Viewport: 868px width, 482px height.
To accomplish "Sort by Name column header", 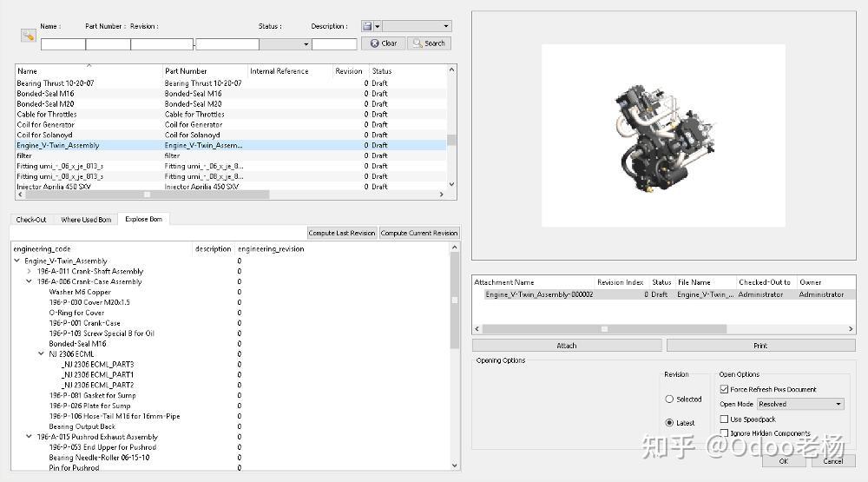I will click(x=89, y=71).
